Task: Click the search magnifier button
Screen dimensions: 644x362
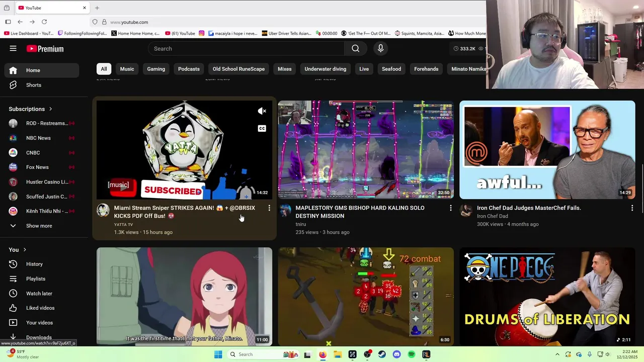Action: tap(356, 48)
